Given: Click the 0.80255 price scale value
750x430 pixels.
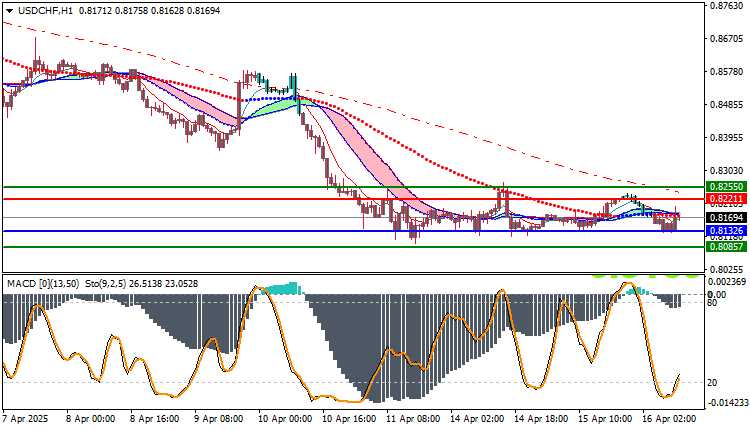Looking at the screenshot, I should pyautogui.click(x=727, y=270).
